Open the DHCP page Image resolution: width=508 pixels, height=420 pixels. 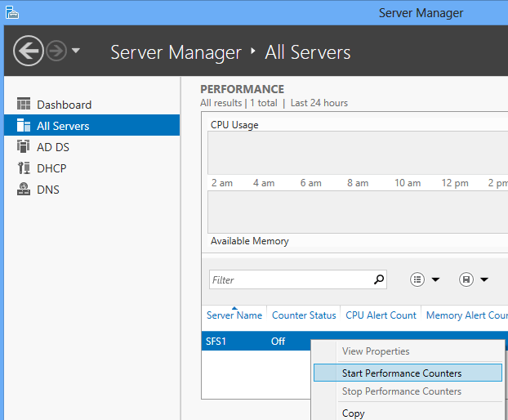[51, 168]
